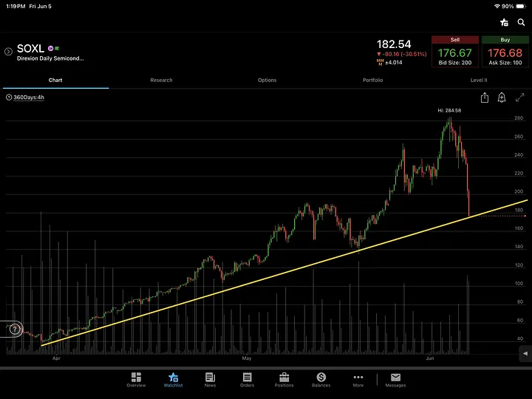Click the 280 price axis label
Image resolution: width=532 pixels, height=399 pixels.
pyautogui.click(x=519, y=118)
